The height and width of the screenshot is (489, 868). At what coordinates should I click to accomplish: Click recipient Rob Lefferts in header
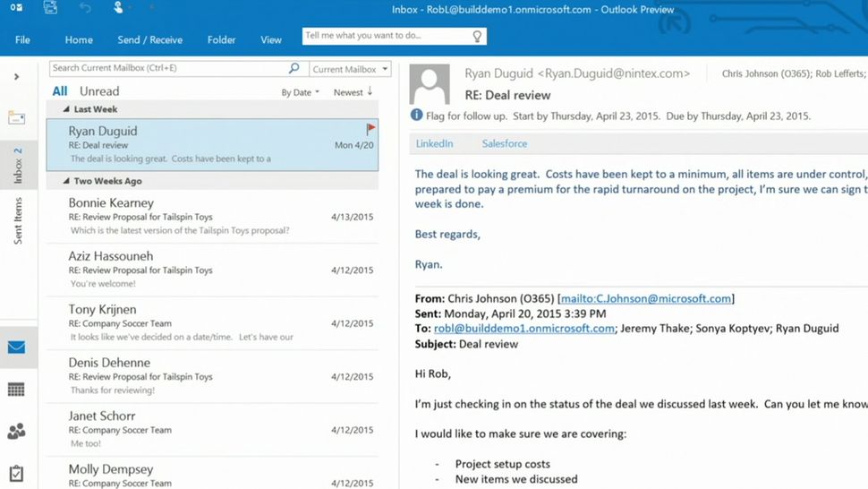pyautogui.click(x=841, y=73)
